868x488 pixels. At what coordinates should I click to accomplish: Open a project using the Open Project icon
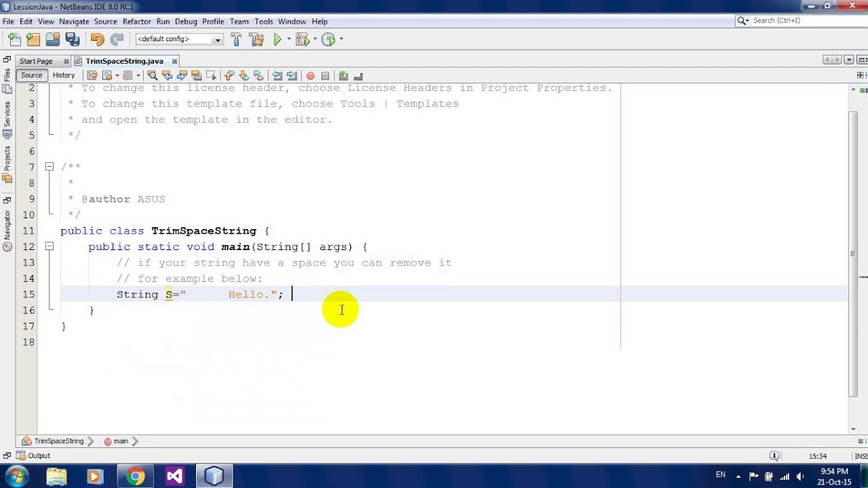(53, 39)
